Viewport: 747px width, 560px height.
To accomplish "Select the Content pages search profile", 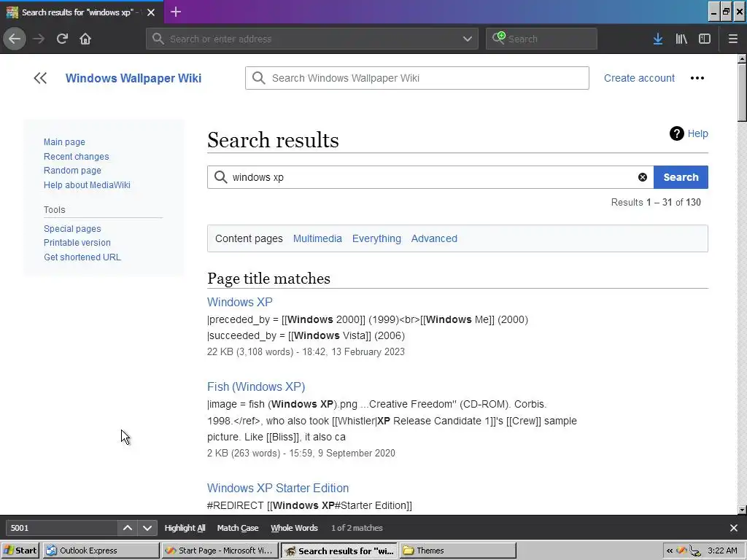I will [x=249, y=238].
